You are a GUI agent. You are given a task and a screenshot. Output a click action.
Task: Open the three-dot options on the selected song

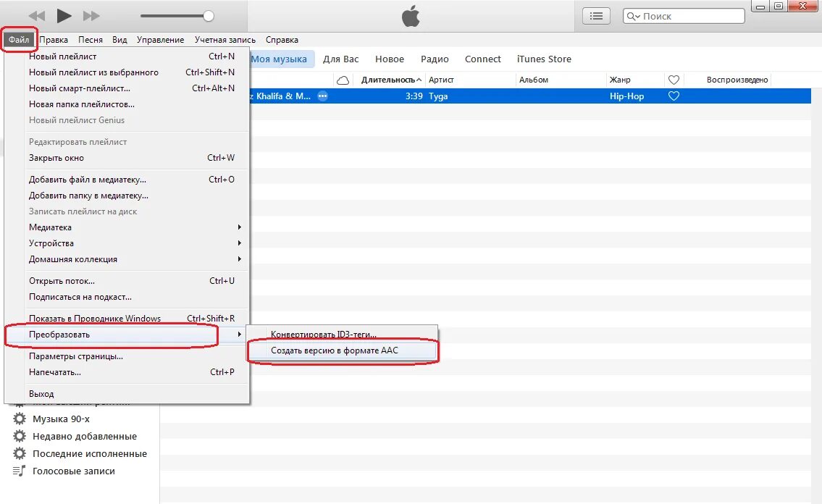click(x=323, y=96)
